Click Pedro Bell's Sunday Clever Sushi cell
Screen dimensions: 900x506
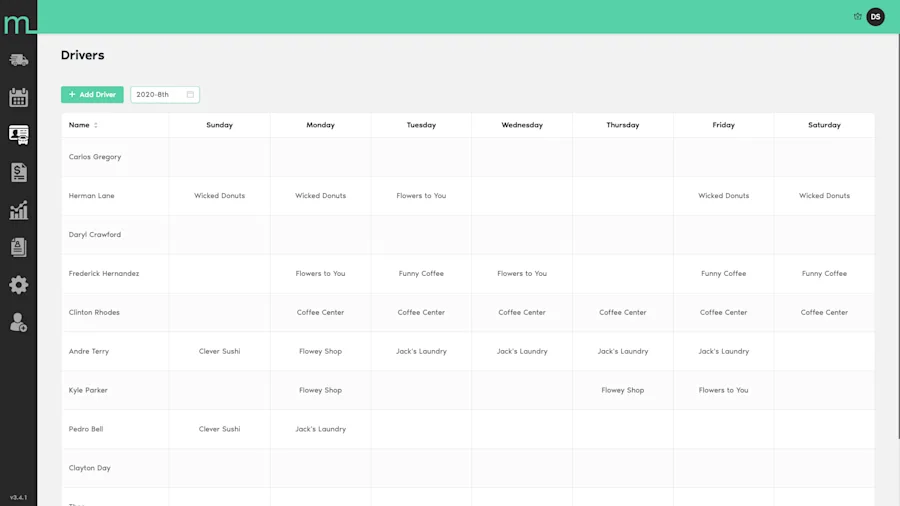[x=219, y=429]
